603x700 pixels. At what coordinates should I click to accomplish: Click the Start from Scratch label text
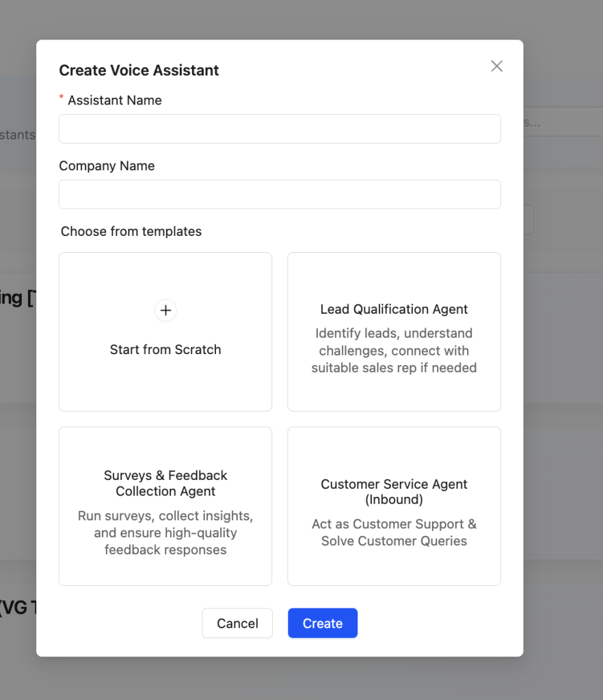tap(165, 349)
